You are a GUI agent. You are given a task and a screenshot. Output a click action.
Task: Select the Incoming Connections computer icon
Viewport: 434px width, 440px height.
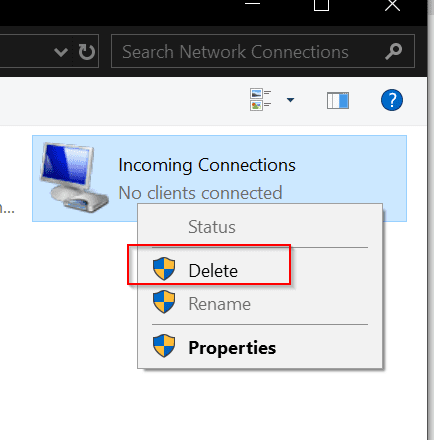tap(74, 177)
